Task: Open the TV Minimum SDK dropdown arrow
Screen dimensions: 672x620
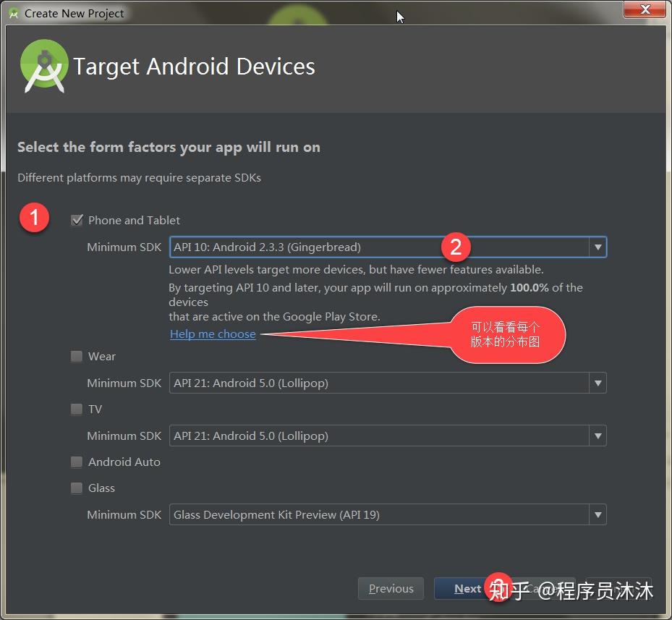Action: 597,436
